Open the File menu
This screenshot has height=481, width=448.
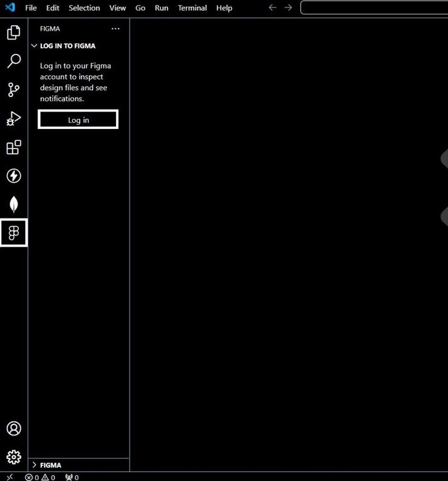click(31, 8)
